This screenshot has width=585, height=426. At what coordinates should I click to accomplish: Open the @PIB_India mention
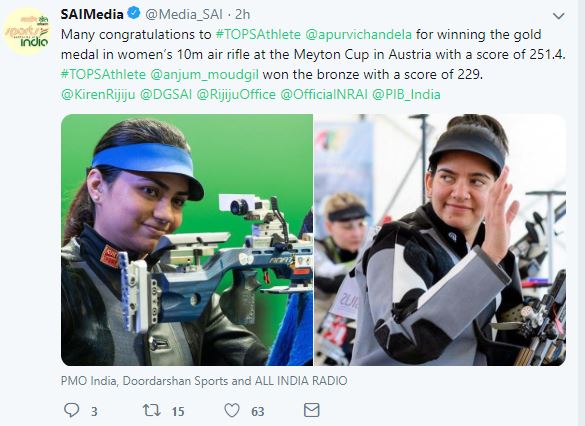(x=406, y=94)
